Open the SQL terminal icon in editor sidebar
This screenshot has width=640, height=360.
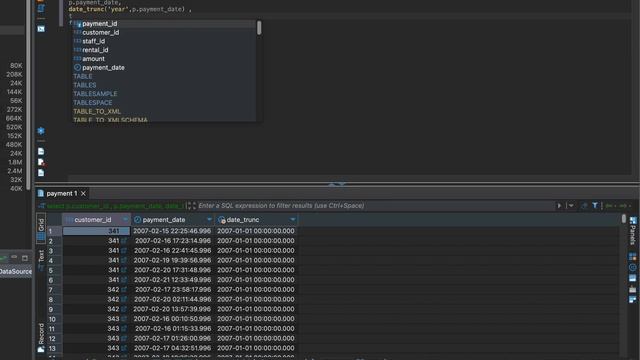tap(41, 29)
